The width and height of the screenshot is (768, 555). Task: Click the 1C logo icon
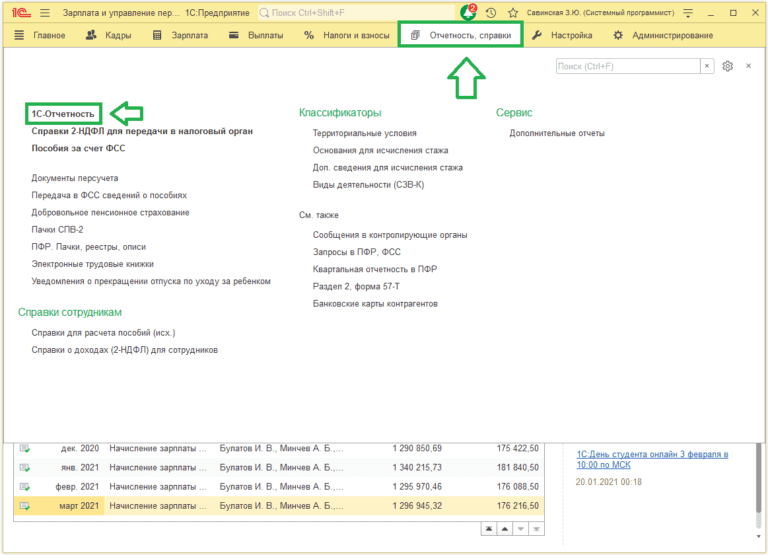pos(21,13)
